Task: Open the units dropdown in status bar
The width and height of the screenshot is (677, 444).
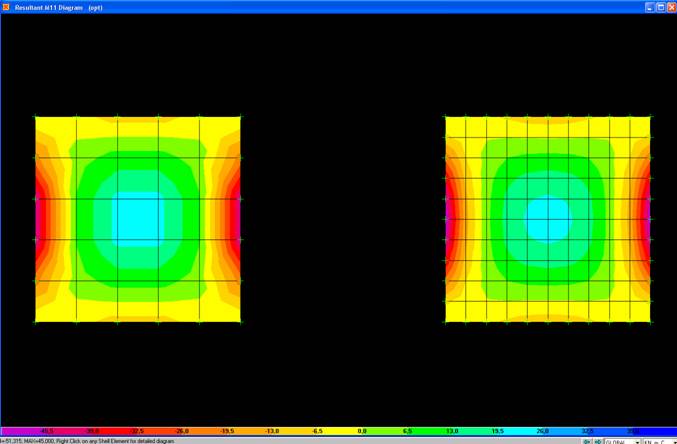Action: tap(659, 441)
